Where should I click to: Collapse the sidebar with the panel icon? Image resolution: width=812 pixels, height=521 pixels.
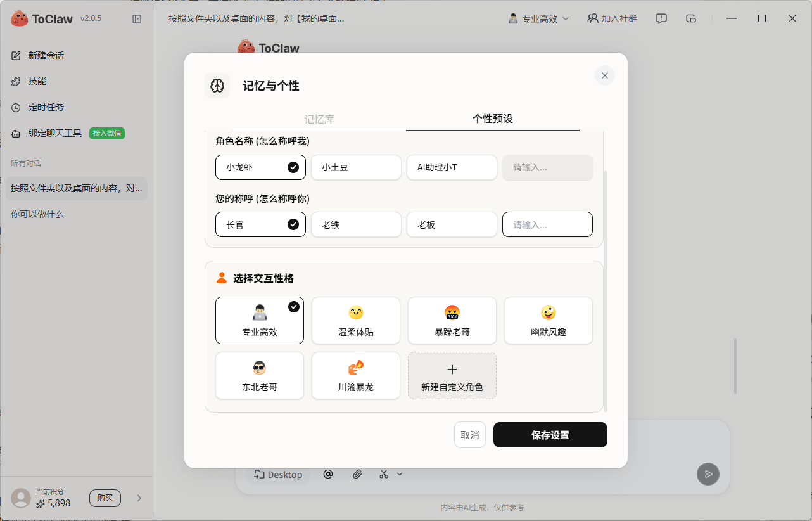coord(137,18)
